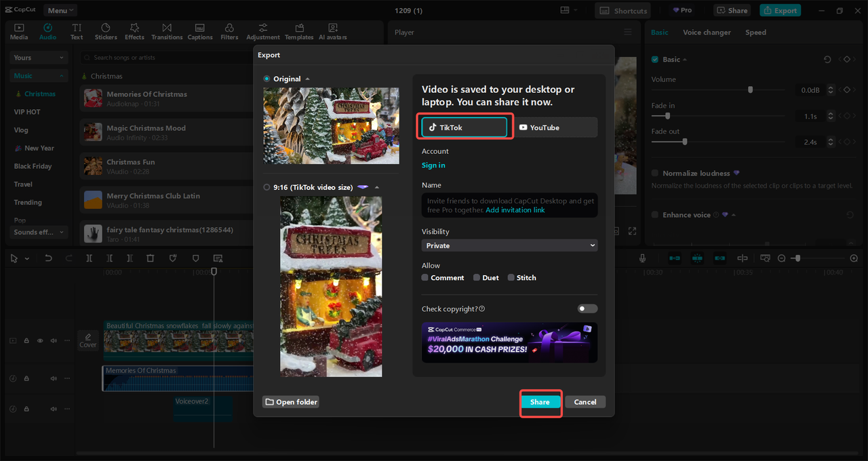The height and width of the screenshot is (461, 868).
Task: Click the Cancel button
Action: (585, 402)
